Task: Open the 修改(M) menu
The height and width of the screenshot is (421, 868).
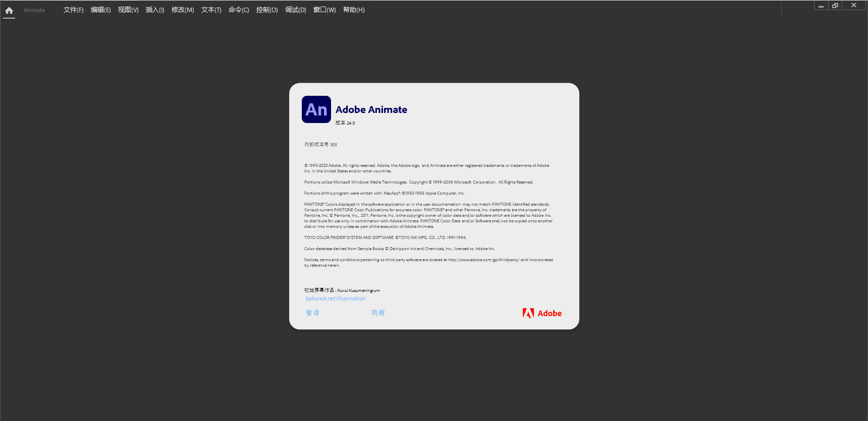Action: [183, 10]
